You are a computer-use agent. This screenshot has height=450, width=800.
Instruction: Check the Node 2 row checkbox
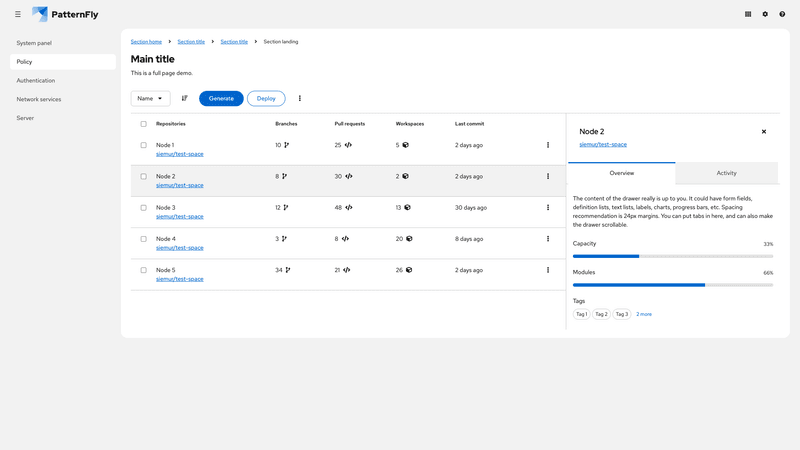pyautogui.click(x=143, y=176)
